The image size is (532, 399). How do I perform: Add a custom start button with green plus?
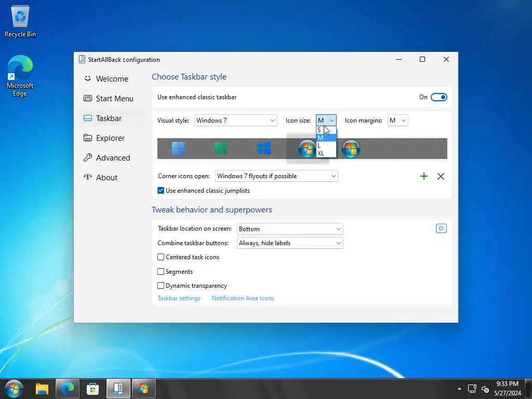pyautogui.click(x=424, y=176)
